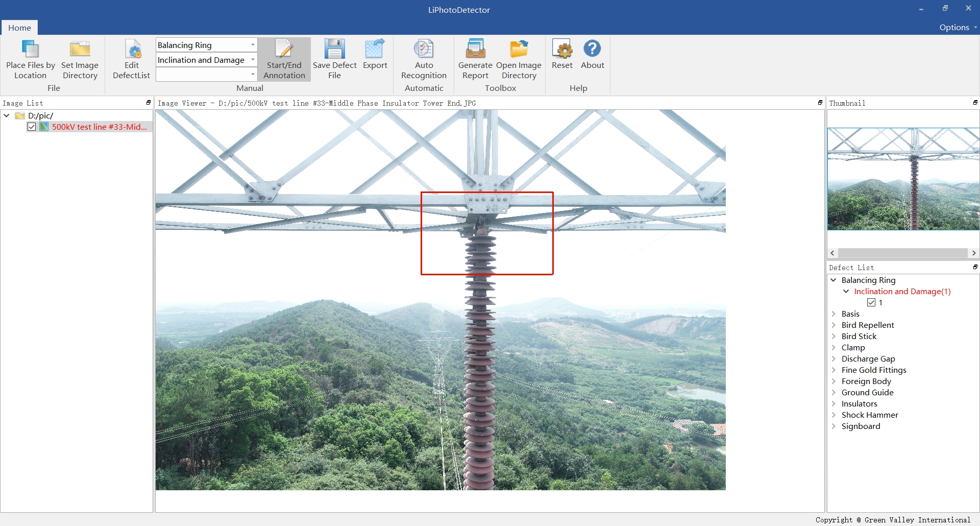The image size is (980, 526).
Task: Expand the Basis category
Action: point(834,314)
